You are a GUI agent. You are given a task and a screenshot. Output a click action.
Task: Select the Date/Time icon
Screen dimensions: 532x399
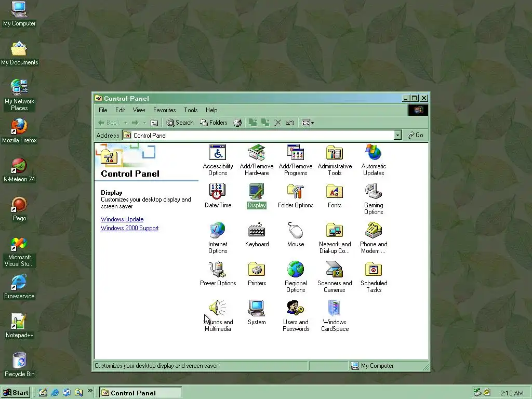[x=218, y=195]
